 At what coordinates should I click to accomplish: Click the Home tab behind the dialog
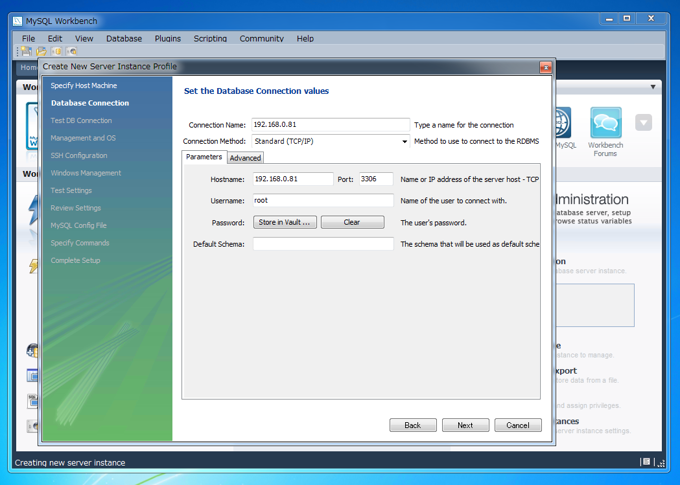pos(28,67)
